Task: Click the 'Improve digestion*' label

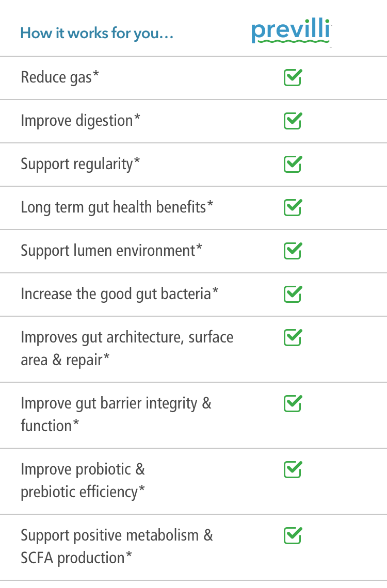Action: click(80, 121)
